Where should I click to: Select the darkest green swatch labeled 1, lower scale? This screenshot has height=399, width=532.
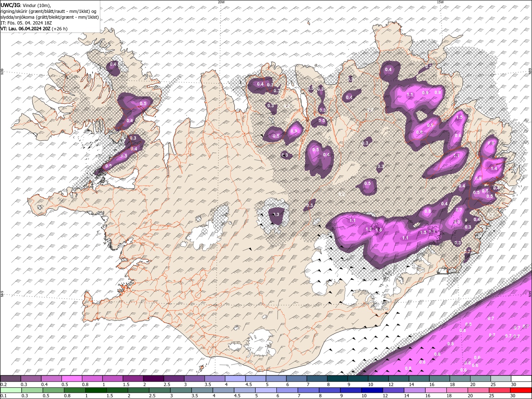point(96,390)
